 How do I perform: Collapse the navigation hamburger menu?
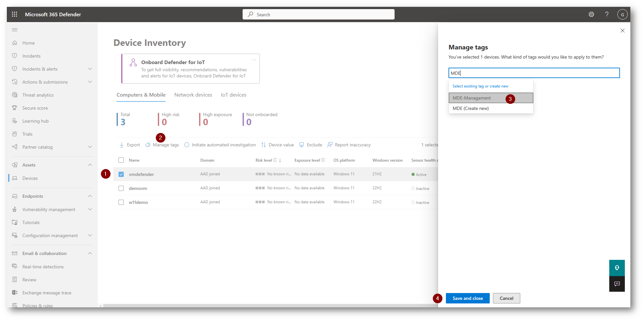[x=15, y=30]
